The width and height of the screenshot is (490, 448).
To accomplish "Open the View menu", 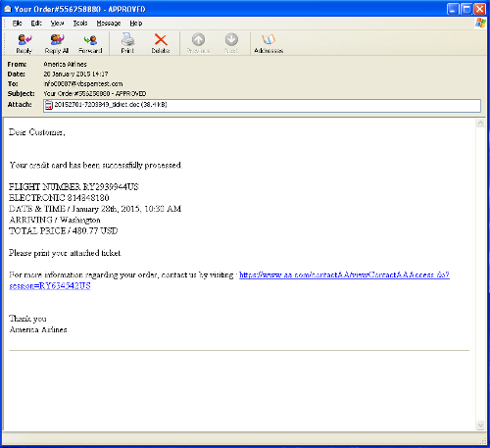I will 57,24.
